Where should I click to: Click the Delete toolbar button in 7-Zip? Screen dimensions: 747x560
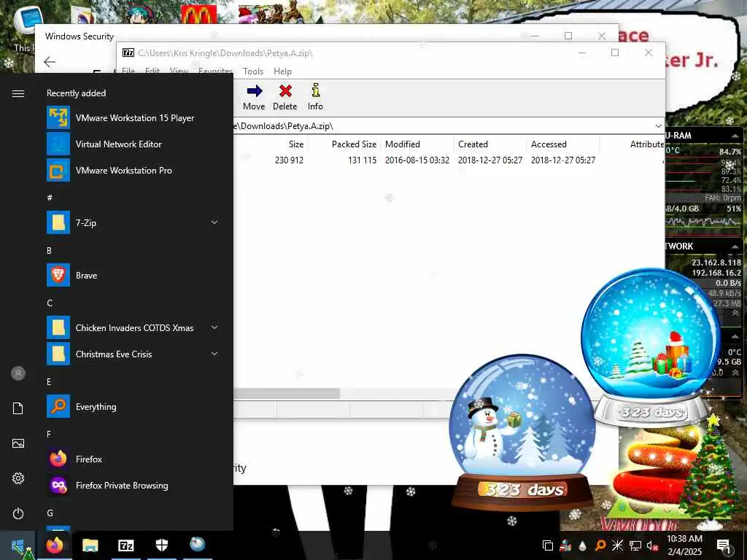(x=285, y=97)
